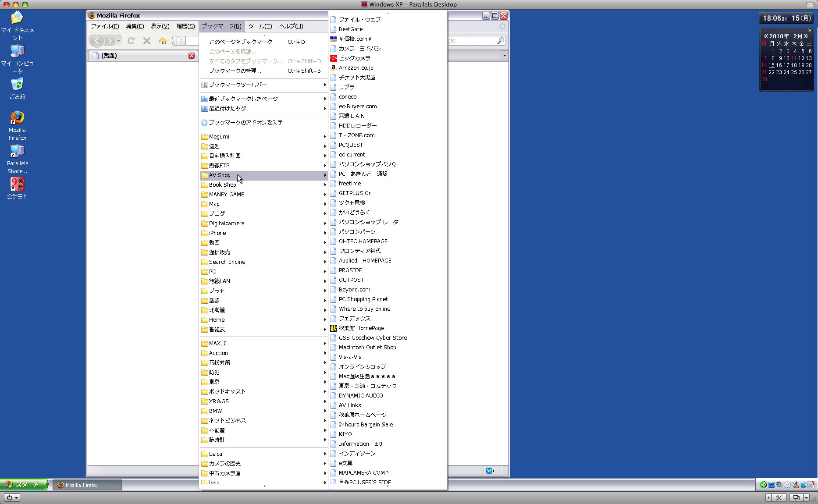818x504 pixels.
Task: Choose ブックマークのアドオンを入手 entry
Action: tap(263, 122)
